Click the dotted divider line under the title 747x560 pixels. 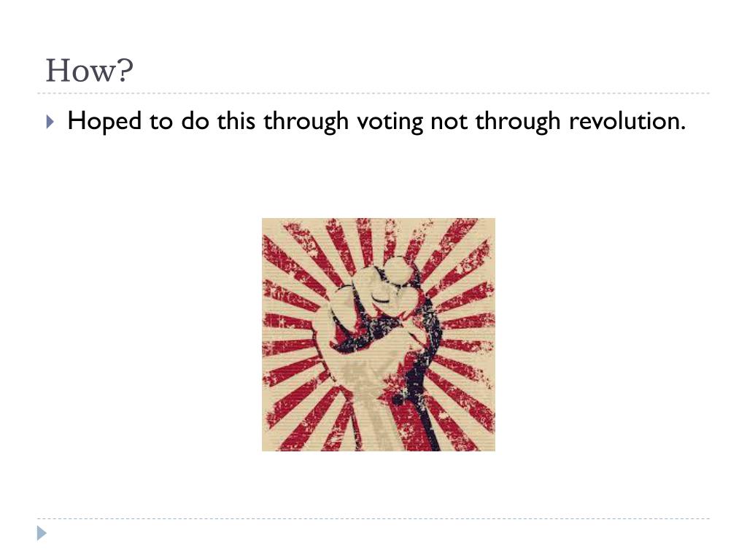[x=373, y=93]
